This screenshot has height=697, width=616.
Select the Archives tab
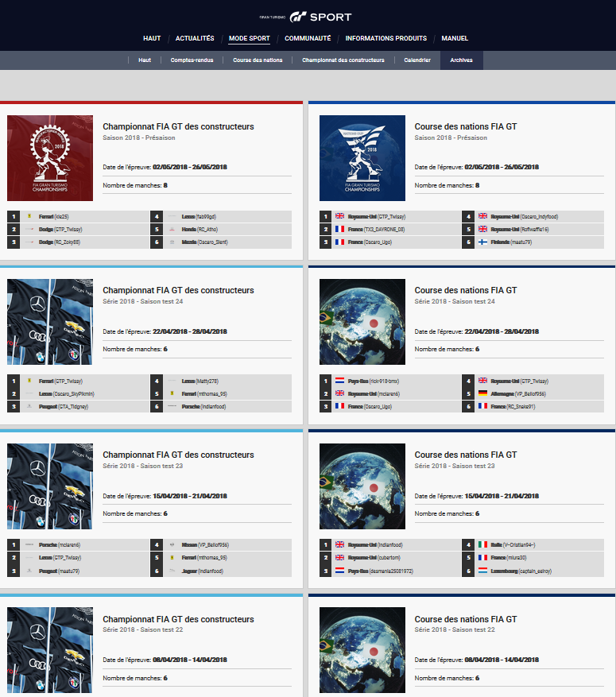[461, 60]
